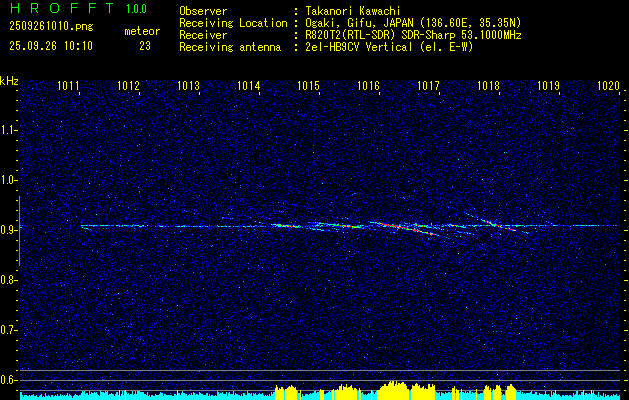The width and height of the screenshot is (629, 400).
Task: Click time axis marker 1015
Action: click(308, 85)
